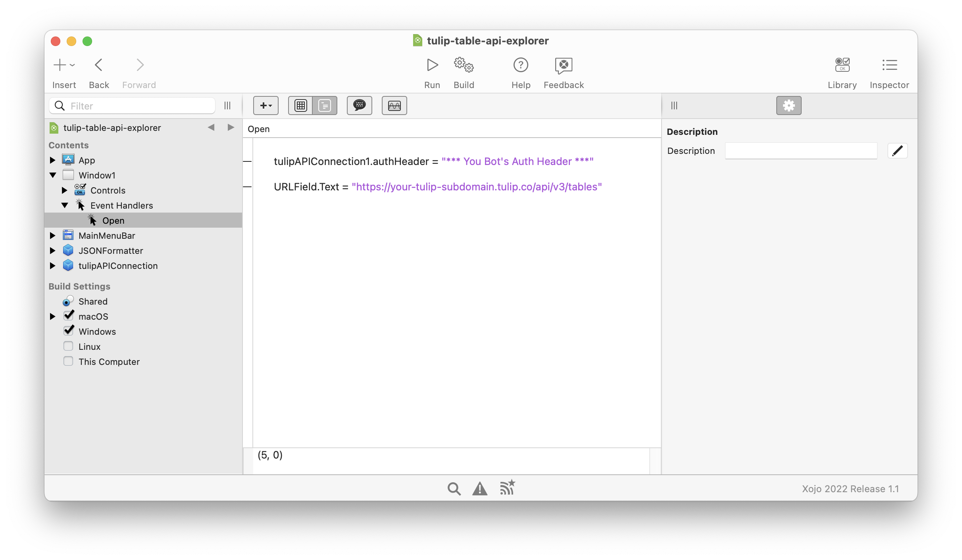Select Event Handlers row
The image size is (962, 560).
(x=143, y=205)
